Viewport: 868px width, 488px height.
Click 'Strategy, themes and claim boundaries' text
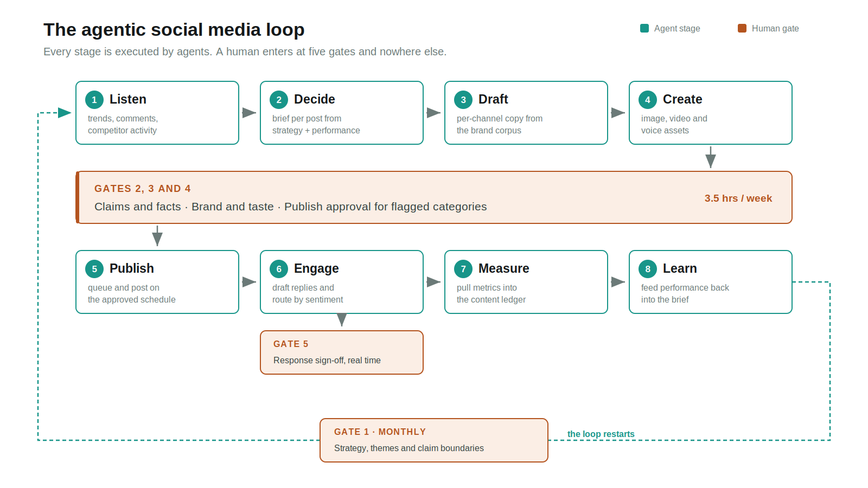(409, 448)
